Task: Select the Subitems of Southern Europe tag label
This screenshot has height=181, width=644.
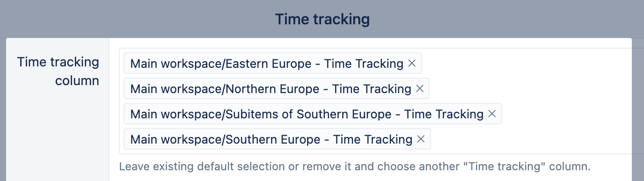Action: point(307,114)
